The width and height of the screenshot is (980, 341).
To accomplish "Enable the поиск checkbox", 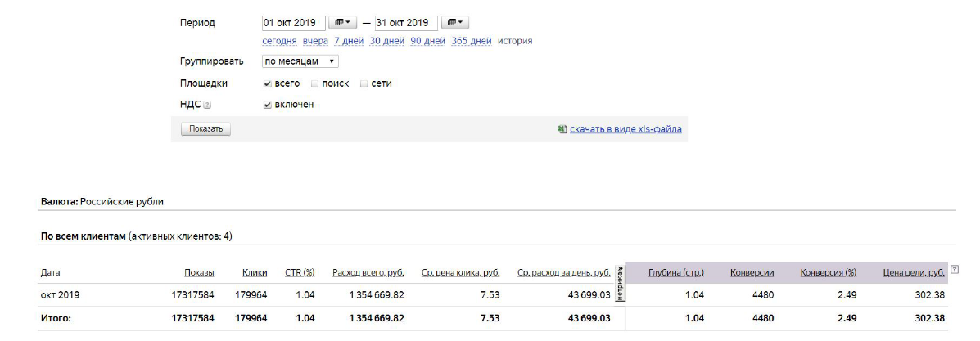I will 315,83.
